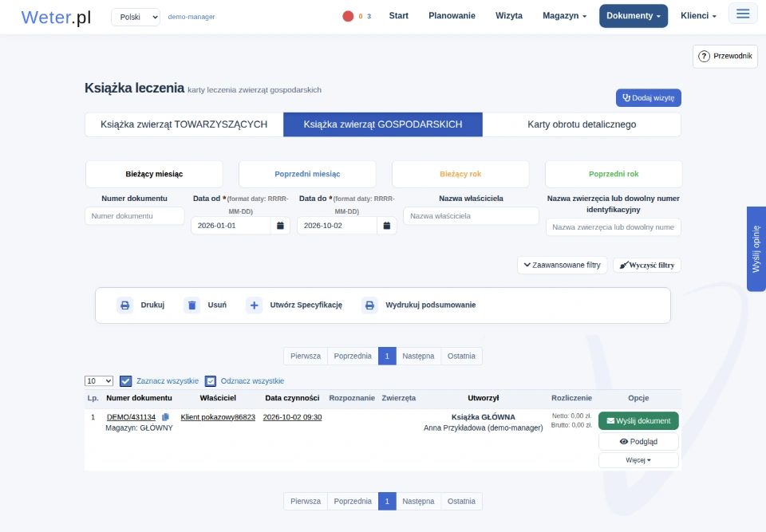Click the Usuń trash icon
Image resolution: width=766 pixels, height=532 pixels.
pos(192,305)
